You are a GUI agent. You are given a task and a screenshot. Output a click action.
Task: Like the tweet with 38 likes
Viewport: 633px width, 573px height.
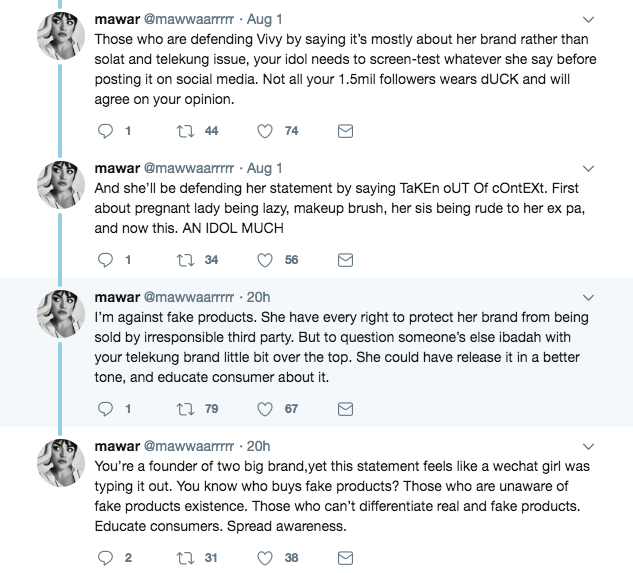[x=266, y=558]
